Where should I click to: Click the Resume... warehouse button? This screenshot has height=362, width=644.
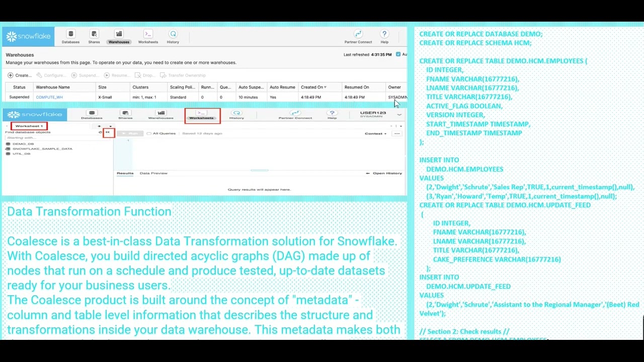(117, 75)
